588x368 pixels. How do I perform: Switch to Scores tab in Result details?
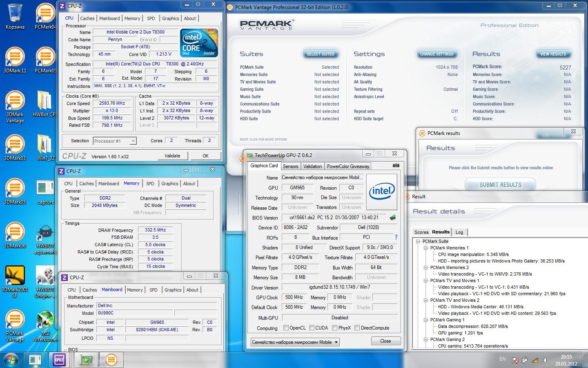click(x=421, y=232)
